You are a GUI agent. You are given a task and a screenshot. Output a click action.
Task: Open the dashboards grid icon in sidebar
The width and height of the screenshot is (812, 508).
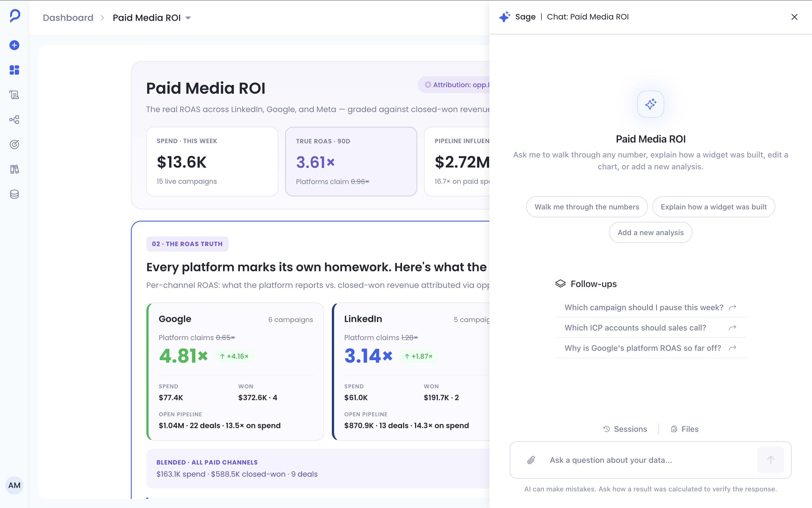(x=14, y=70)
